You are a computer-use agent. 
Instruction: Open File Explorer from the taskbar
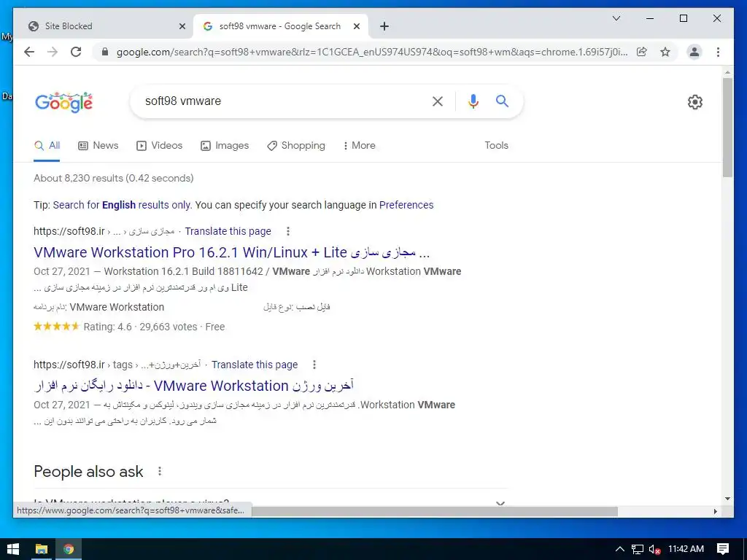(42, 549)
